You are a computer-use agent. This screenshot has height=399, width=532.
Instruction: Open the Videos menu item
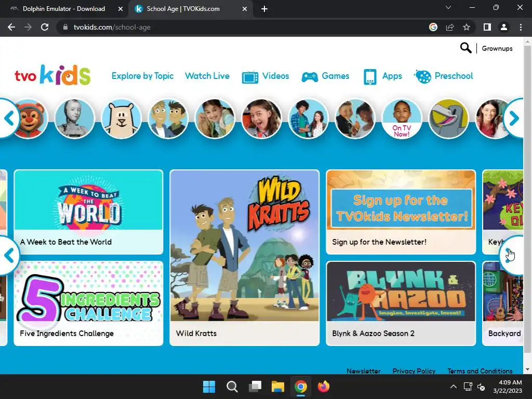coord(275,76)
